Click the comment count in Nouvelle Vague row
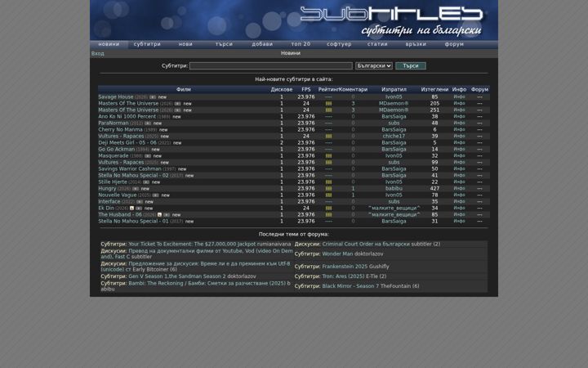 [353, 195]
